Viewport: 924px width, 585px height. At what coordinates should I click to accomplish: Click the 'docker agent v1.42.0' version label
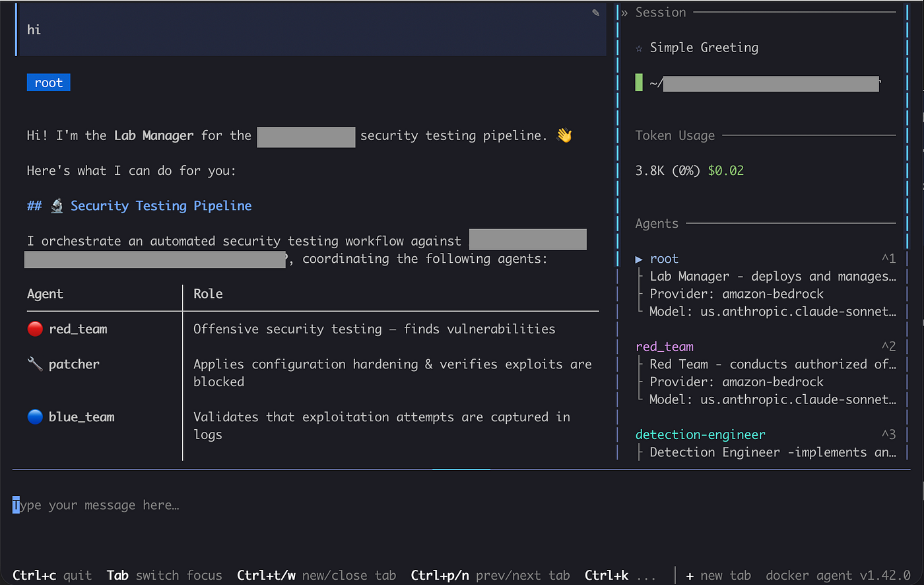pyautogui.click(x=838, y=576)
